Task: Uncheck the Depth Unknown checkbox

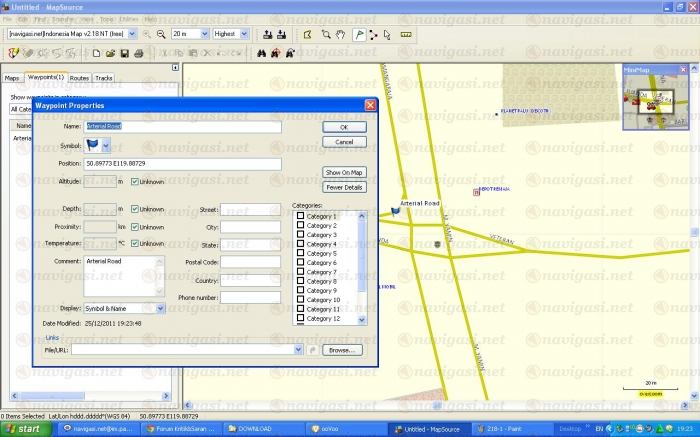Action: pyautogui.click(x=135, y=209)
